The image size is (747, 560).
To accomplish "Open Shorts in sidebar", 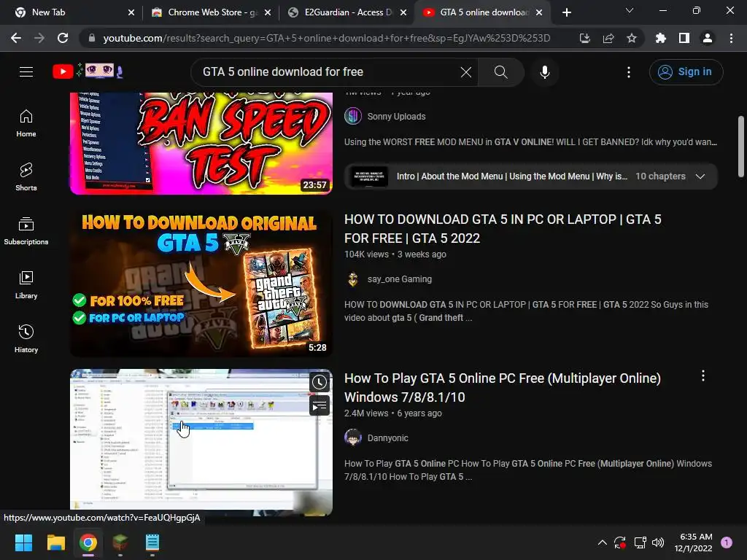I will [x=26, y=177].
